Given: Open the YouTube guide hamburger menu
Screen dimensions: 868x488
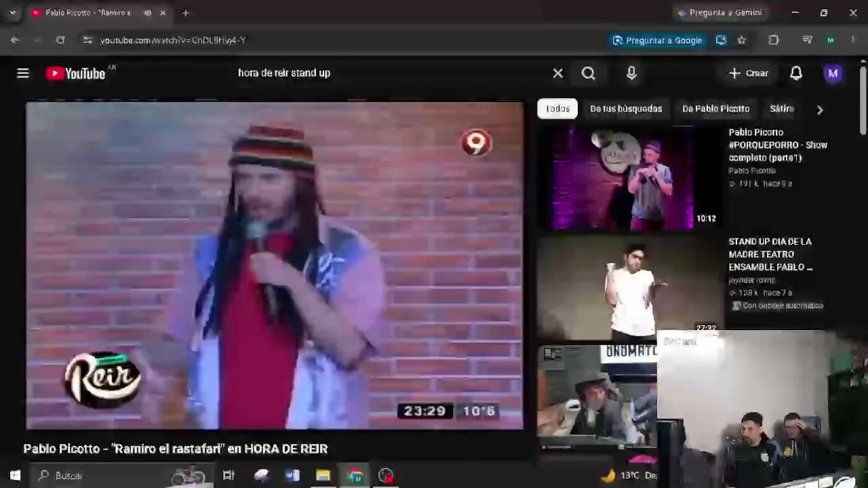Looking at the screenshot, I should pos(23,73).
